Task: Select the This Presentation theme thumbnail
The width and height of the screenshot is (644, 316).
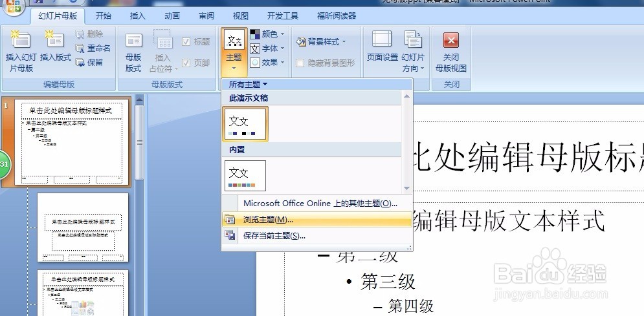Action: pos(245,124)
